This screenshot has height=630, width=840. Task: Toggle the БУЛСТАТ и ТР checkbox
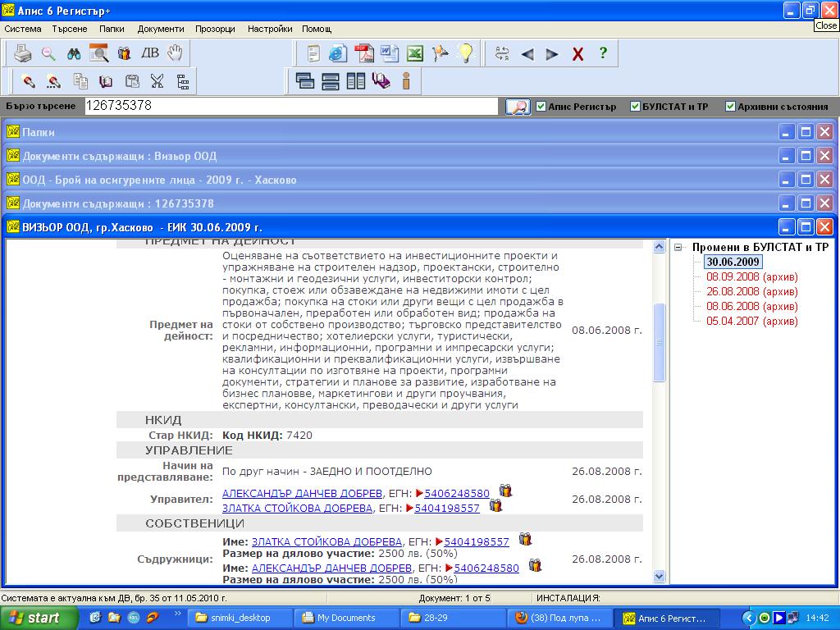(x=635, y=106)
